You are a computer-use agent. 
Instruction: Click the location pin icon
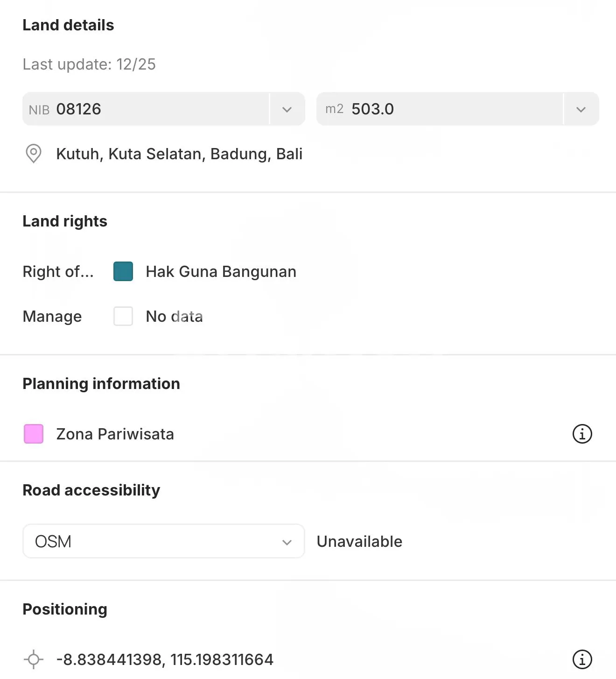[33, 154]
